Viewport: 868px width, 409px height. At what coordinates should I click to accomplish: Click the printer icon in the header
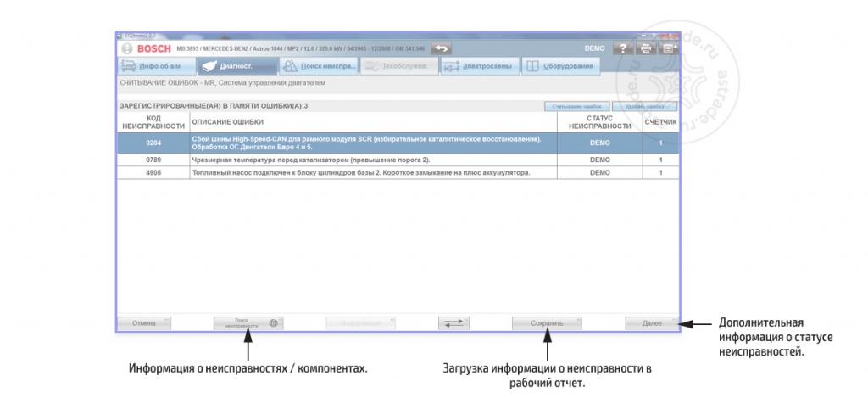point(645,48)
